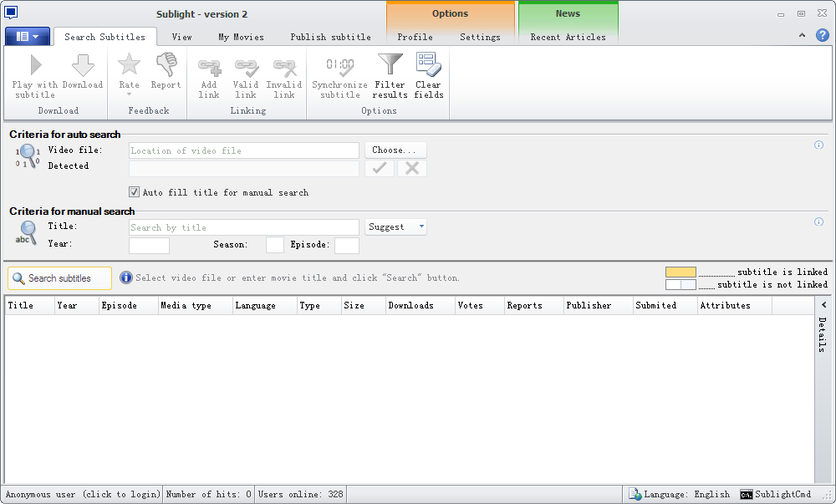This screenshot has width=836, height=504.
Task: Sort by the Reports column header
Action: click(534, 305)
